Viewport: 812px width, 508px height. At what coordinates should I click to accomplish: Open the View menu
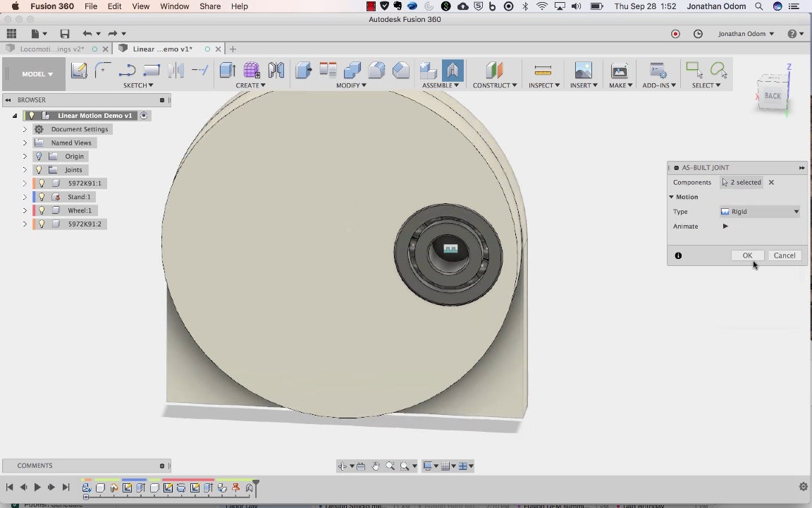coord(140,6)
